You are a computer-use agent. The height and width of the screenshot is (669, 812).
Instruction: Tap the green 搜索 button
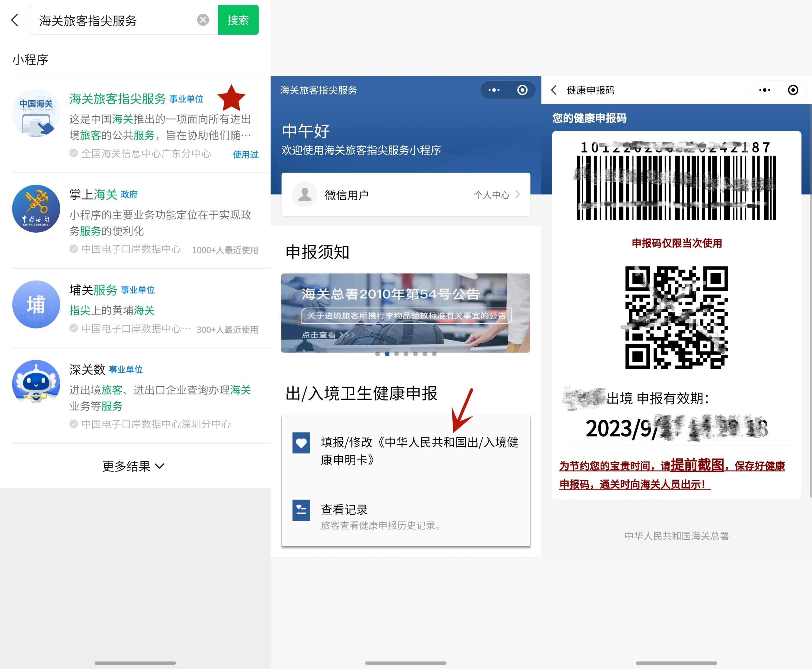(238, 20)
